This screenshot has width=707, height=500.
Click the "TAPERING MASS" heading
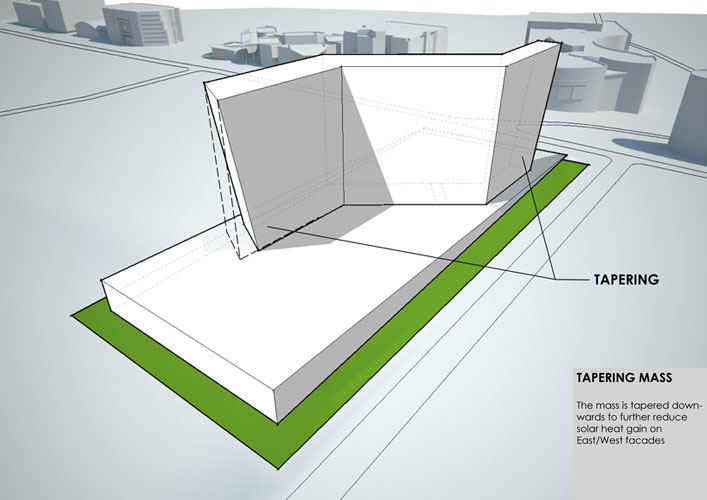point(624,377)
